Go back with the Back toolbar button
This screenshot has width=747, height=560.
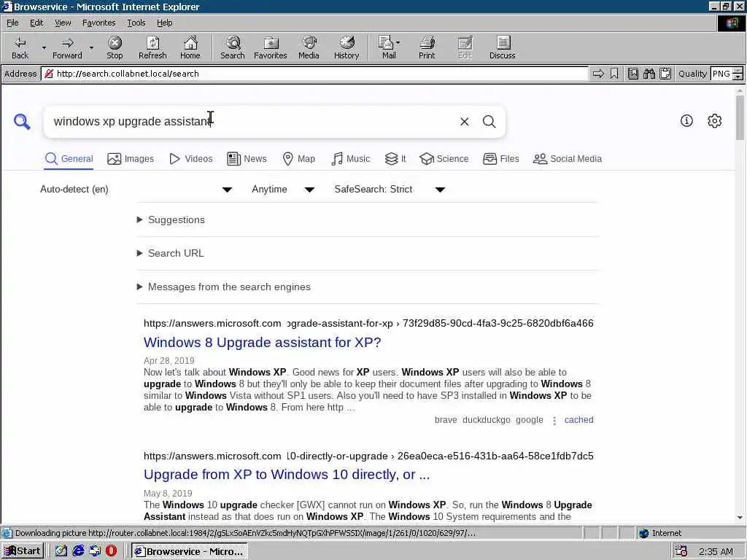pyautogui.click(x=20, y=47)
